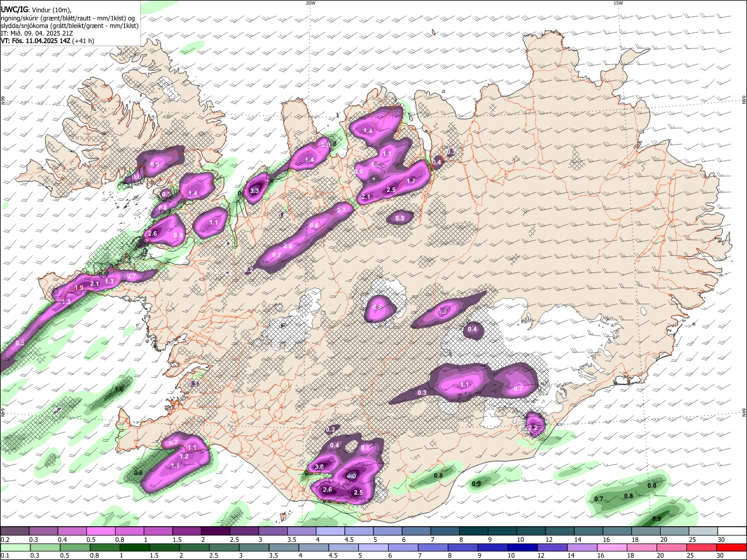
Task: Pick bright red 30 swatch in rain scale
Action: pyautogui.click(x=731, y=548)
